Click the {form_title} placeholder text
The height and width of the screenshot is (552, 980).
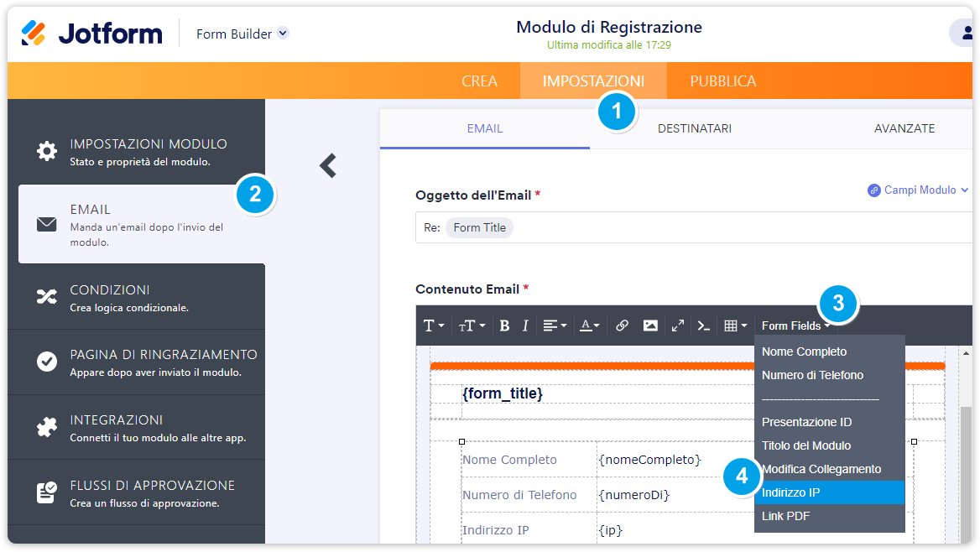coord(503,393)
